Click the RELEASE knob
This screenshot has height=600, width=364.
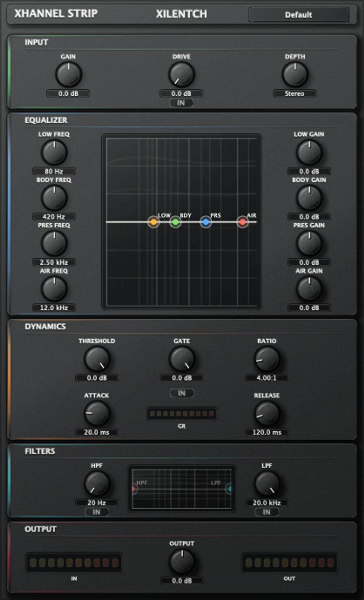(267, 413)
